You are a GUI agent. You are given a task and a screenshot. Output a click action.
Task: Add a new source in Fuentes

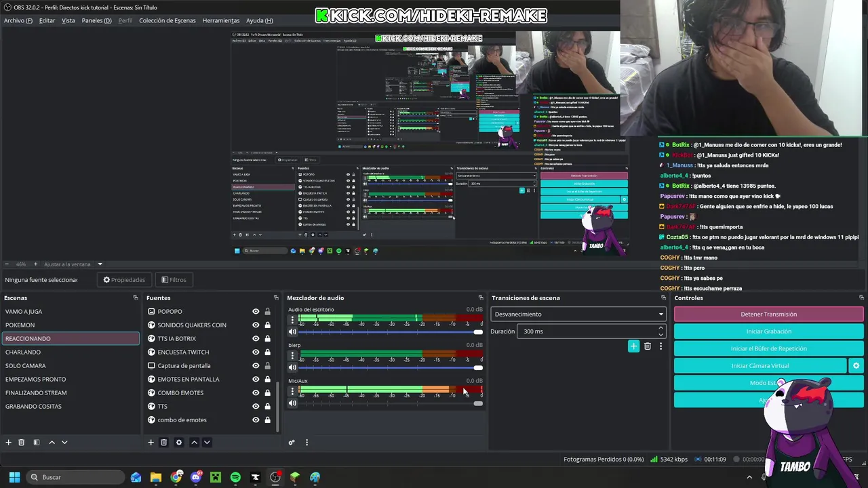pos(151,443)
